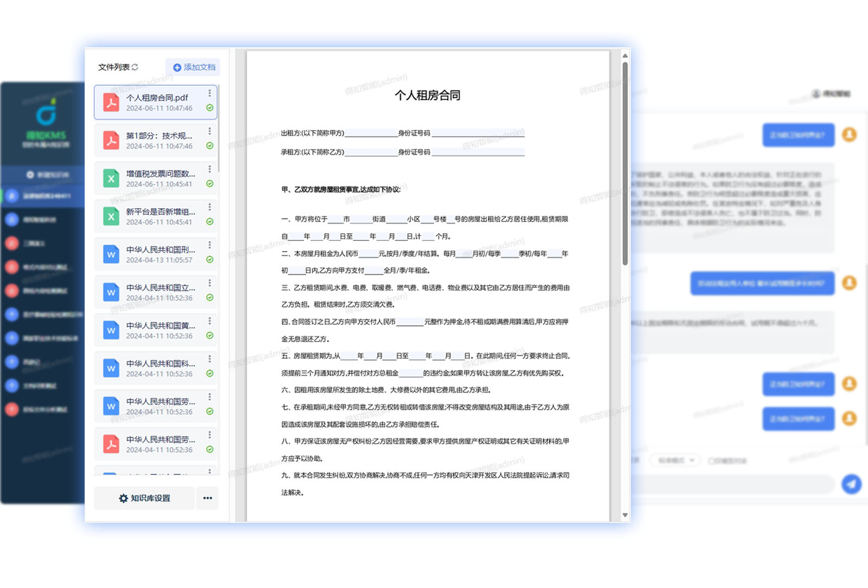Viewport: 868px width, 588px height.
Task: Toggle checkbox next to the mode dropdown
Action: [712, 461]
